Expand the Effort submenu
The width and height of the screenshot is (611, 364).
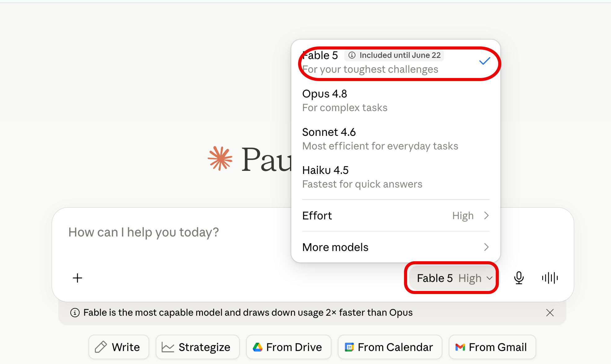[x=396, y=216]
